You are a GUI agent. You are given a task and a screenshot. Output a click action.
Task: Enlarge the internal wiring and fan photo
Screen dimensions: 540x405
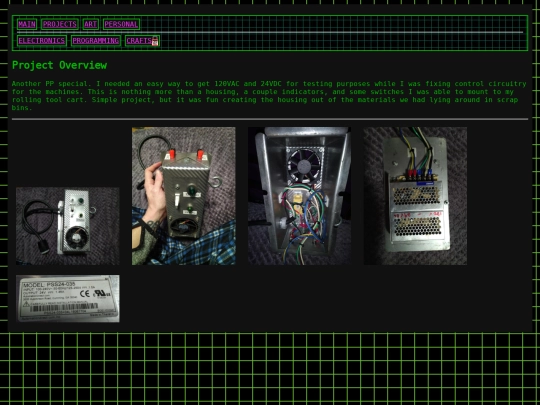pyautogui.click(x=300, y=196)
